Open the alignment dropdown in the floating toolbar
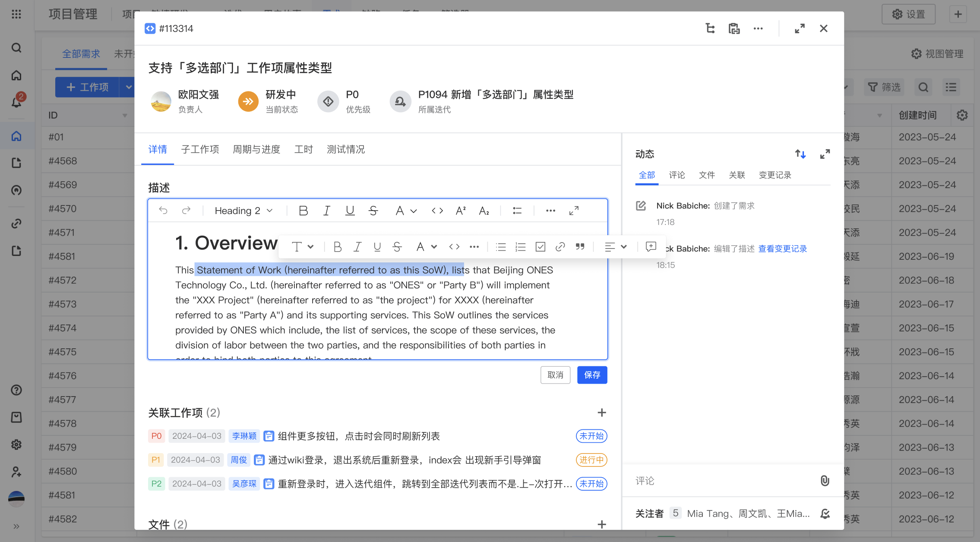 (615, 246)
